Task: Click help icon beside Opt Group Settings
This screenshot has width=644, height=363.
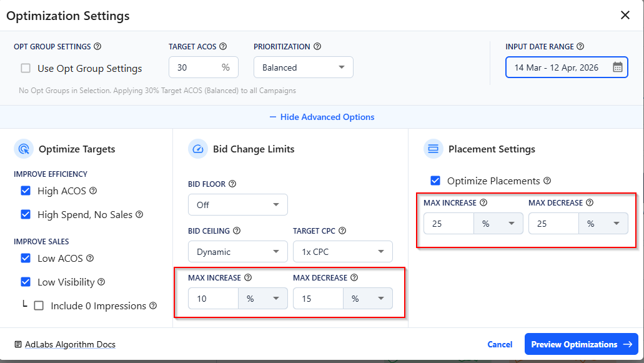Action: click(x=97, y=46)
